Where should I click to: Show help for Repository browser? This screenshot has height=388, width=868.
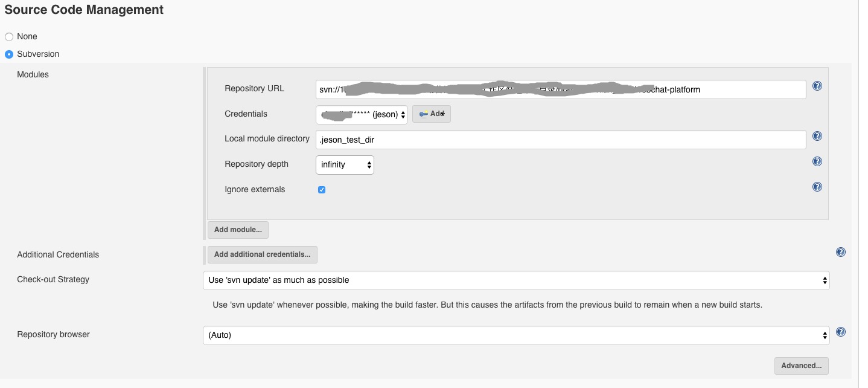pyautogui.click(x=840, y=332)
